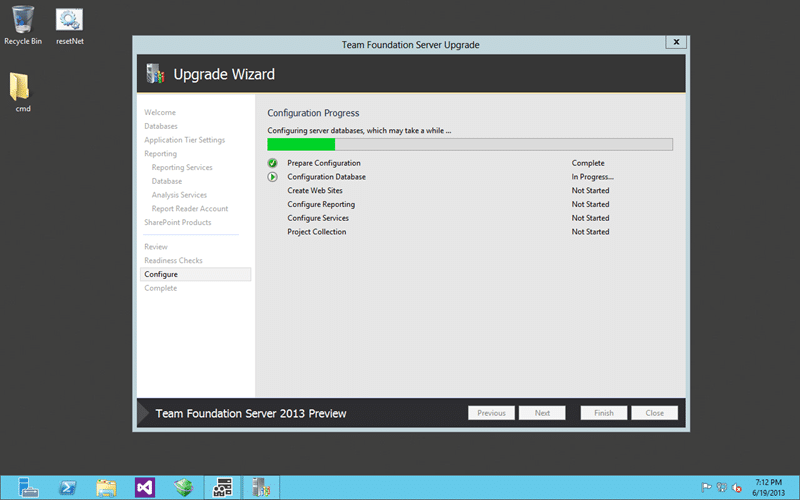Select the Report Reader Account sub-step
Screen dimensions: 800x500
189,209
